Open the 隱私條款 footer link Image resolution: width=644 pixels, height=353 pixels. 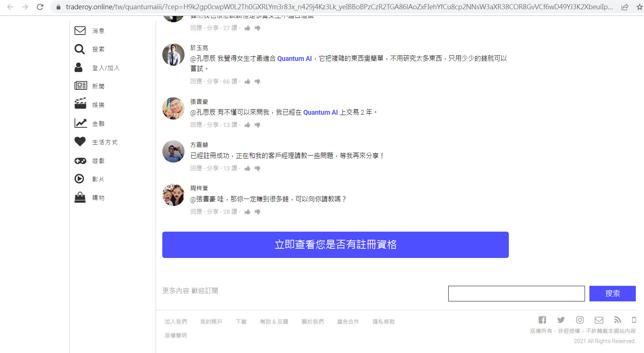[384, 322]
